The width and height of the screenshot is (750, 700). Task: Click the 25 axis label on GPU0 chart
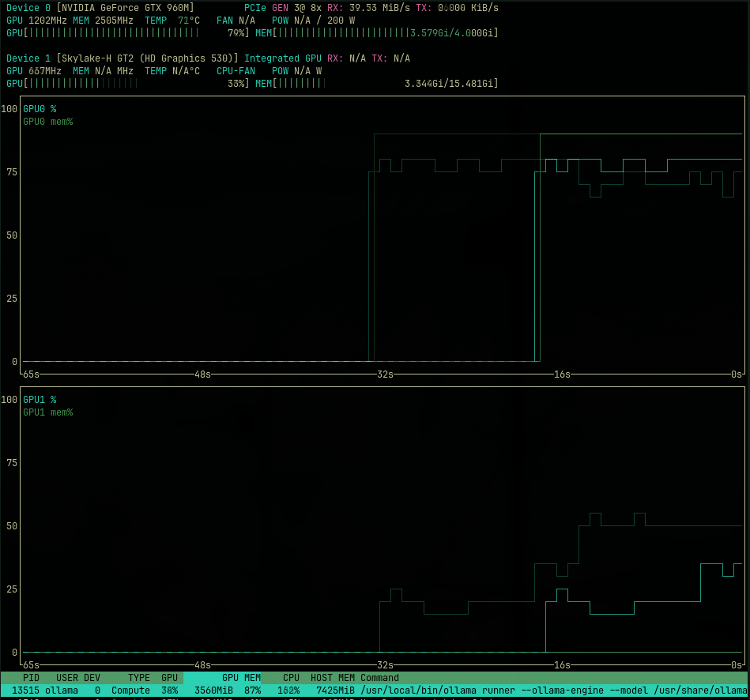[12, 299]
